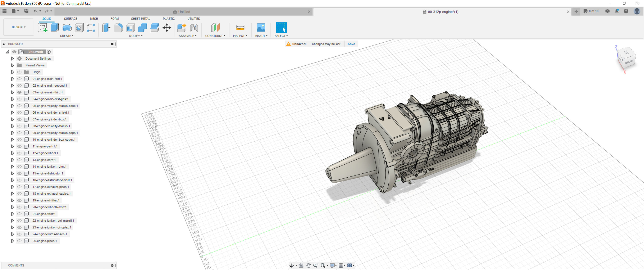
Task: Toggle visibility of 17-engine-exhaust-pipes
Action: coord(19,187)
